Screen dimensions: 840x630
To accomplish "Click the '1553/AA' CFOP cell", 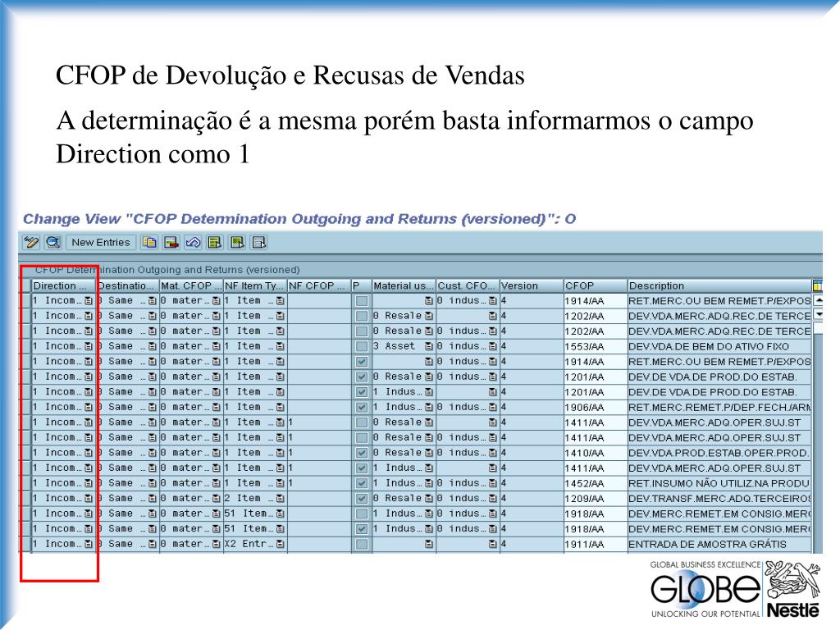I will pos(596,347).
